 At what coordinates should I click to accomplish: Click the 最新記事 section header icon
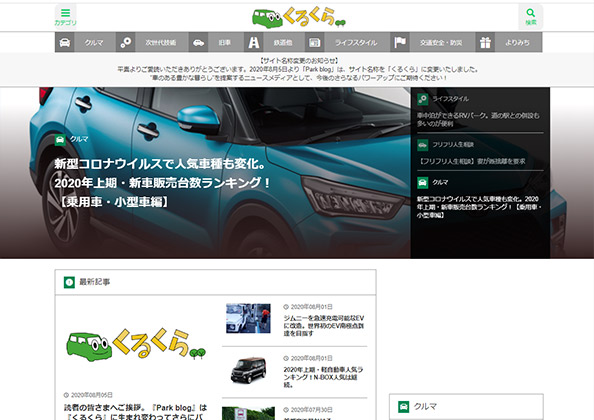coord(69,282)
